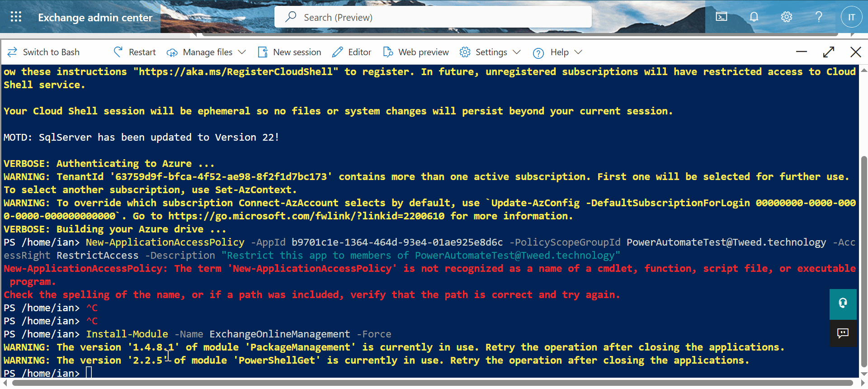Restart the Cloud Shell

(135, 52)
